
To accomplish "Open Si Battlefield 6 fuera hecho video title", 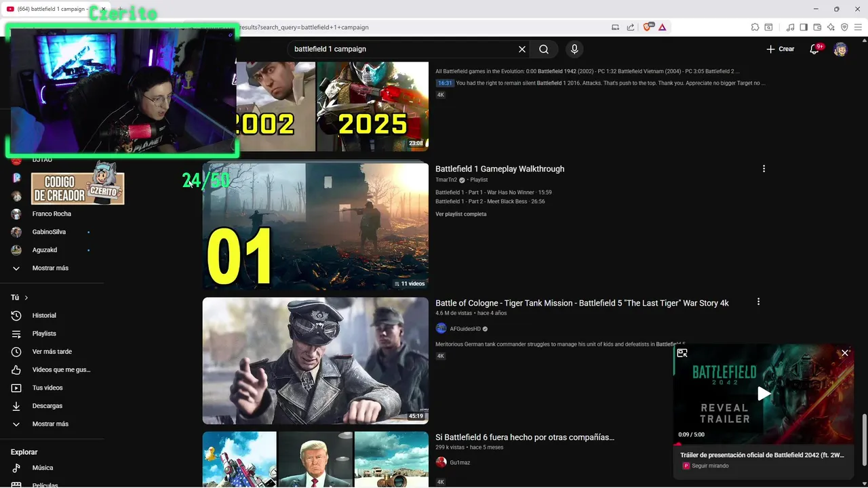I will click(525, 437).
